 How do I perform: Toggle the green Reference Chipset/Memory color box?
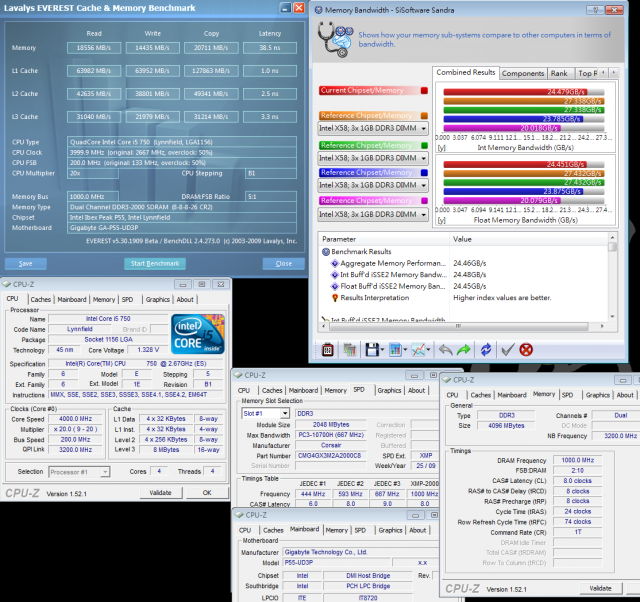click(x=424, y=145)
